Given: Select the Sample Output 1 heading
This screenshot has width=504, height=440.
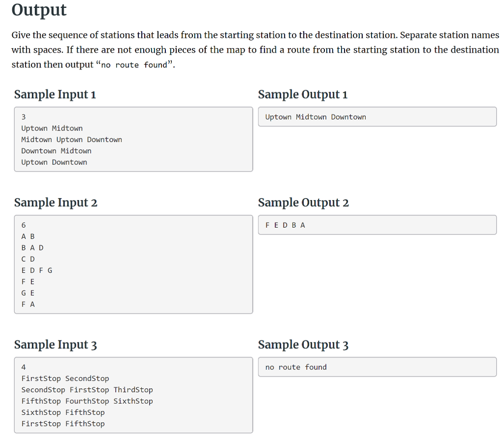Looking at the screenshot, I should coord(303,94).
